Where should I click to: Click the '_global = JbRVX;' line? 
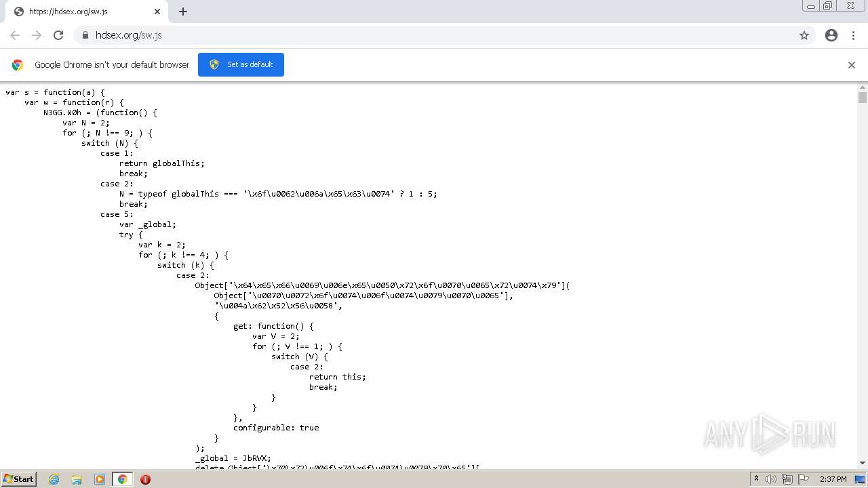tap(233, 458)
